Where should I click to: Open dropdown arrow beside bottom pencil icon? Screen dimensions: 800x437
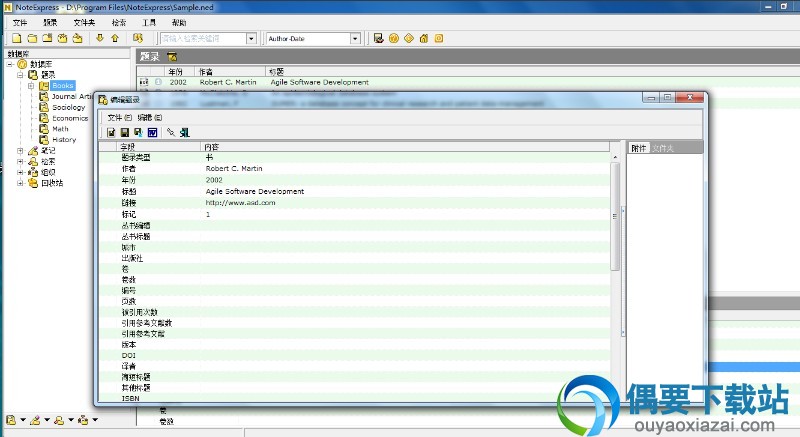click(x=47, y=420)
